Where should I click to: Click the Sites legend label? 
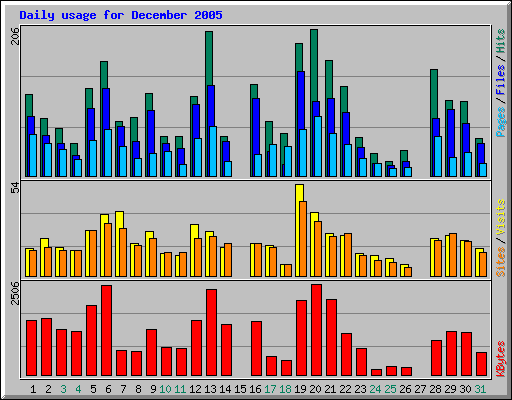[500, 262]
